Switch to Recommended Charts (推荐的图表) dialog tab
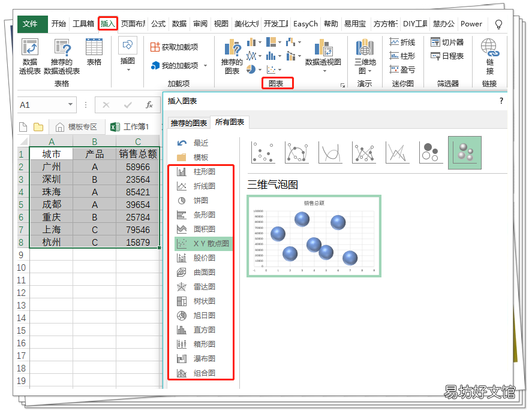Screen dimensions: 532x411 click(x=189, y=123)
